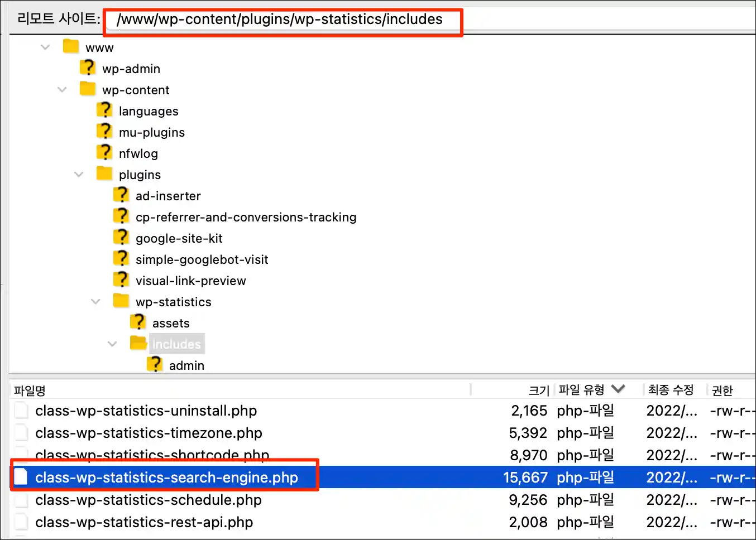Sort by the 권한 column header
Viewport: 756px width, 540px height.
[x=722, y=390]
